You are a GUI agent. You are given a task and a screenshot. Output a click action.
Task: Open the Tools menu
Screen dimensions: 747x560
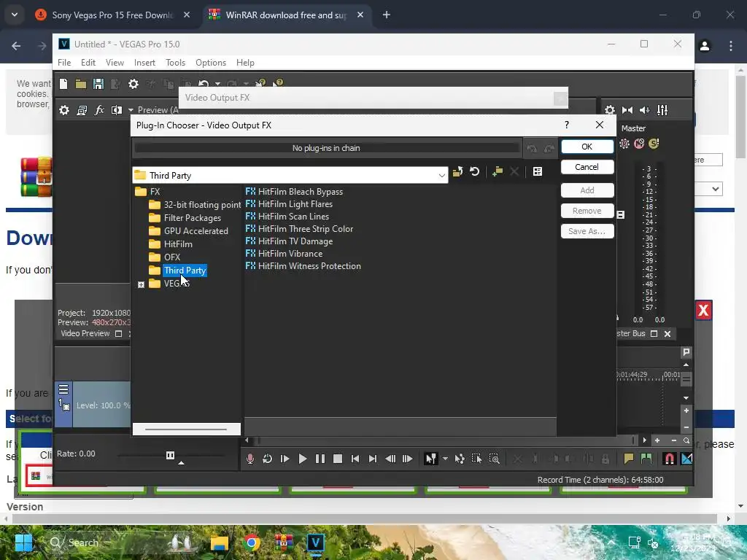point(175,63)
